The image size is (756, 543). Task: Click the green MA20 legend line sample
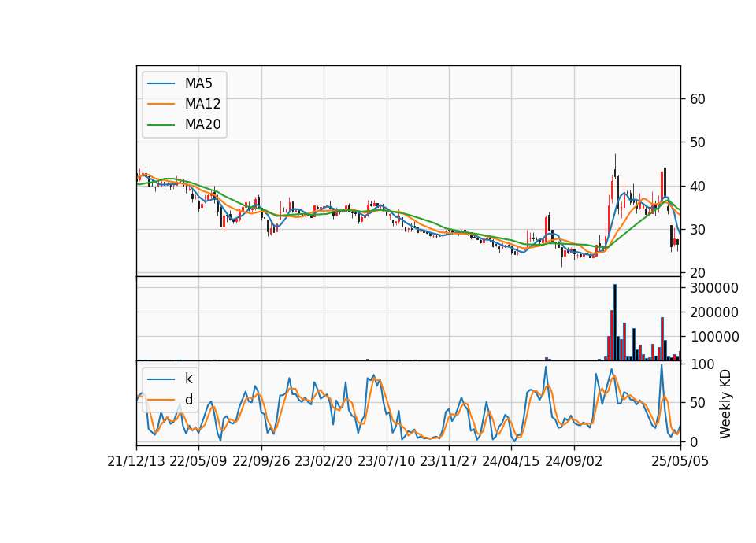pyautogui.click(x=161, y=125)
